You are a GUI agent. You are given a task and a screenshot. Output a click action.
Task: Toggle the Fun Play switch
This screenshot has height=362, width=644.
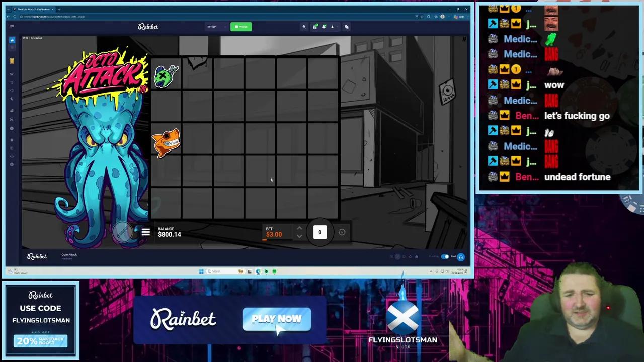click(445, 257)
